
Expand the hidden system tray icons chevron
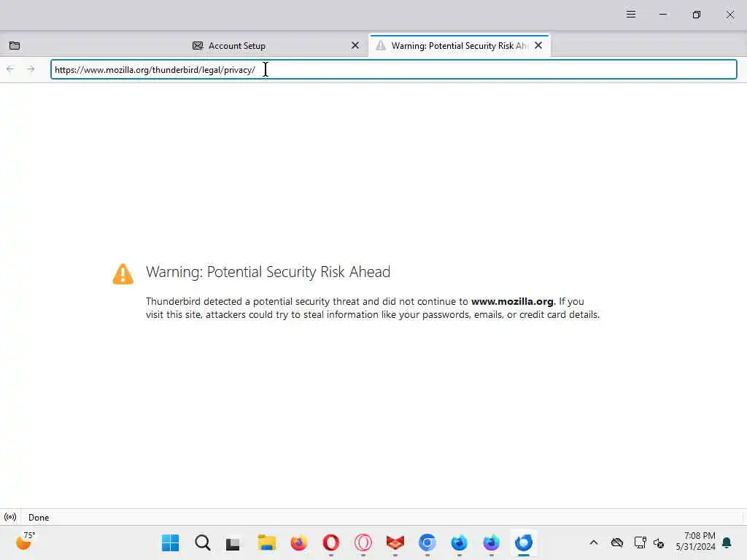(594, 542)
